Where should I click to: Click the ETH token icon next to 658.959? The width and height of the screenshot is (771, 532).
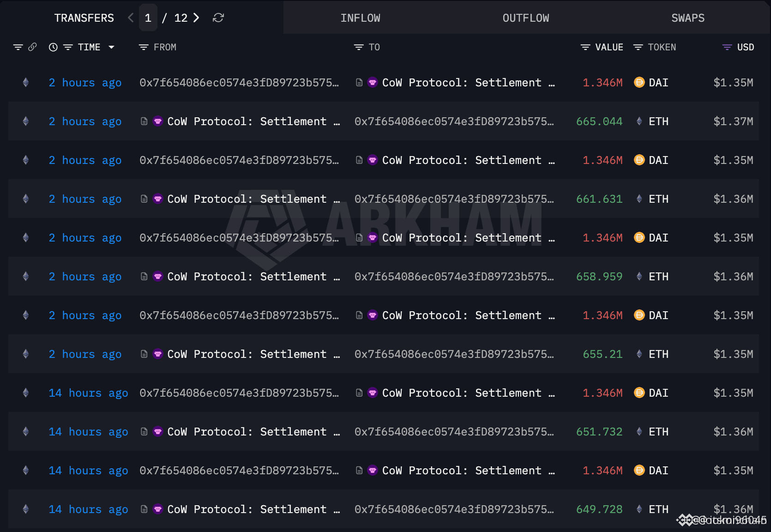[639, 277]
